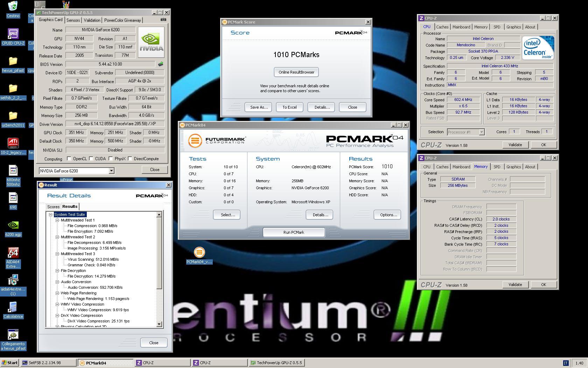Switch to Scores tab in Result window

(53, 207)
